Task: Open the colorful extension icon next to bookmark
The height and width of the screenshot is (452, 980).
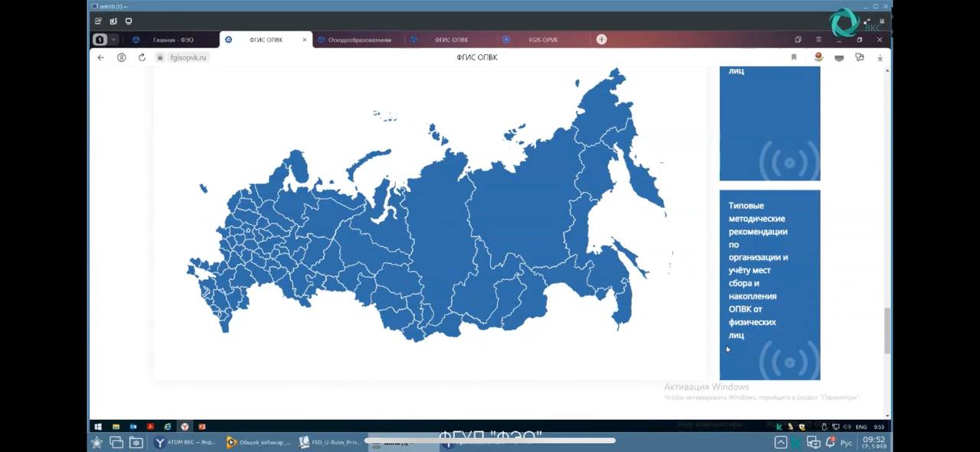Action: click(x=818, y=57)
